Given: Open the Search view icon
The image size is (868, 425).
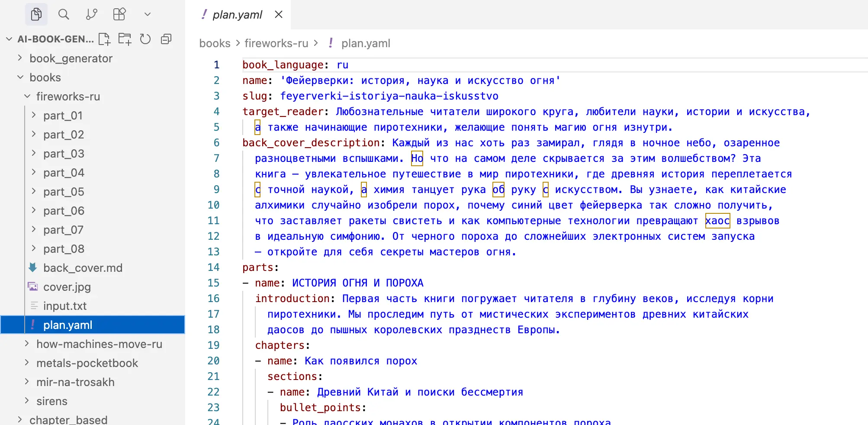Looking at the screenshot, I should point(64,14).
